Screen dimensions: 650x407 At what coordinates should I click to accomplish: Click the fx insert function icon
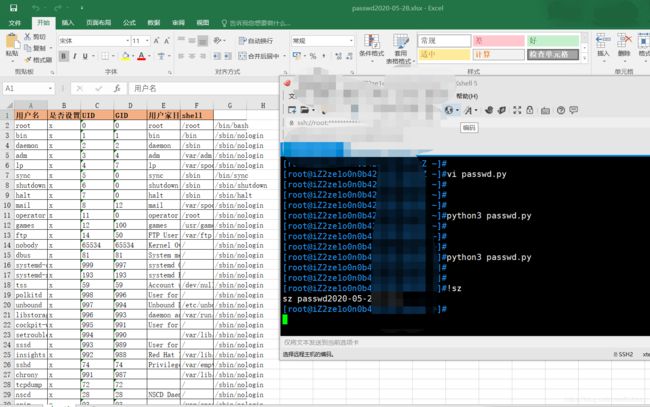coord(117,88)
